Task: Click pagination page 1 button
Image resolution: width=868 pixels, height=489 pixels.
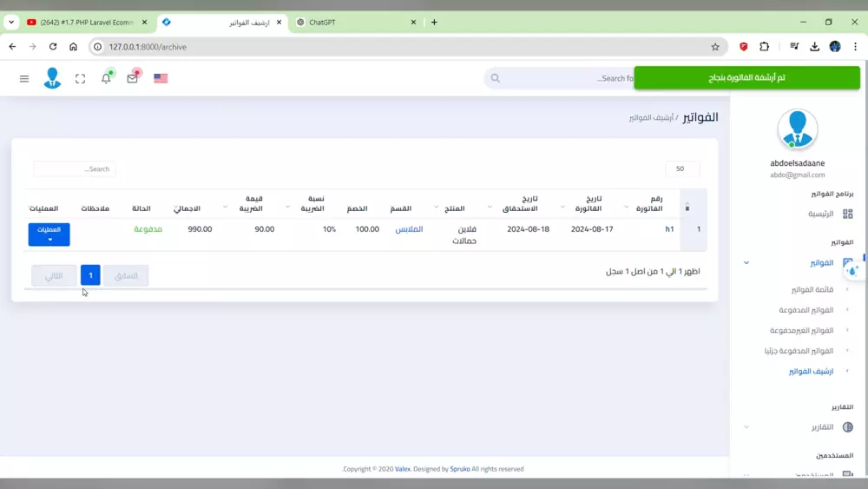Action: (x=90, y=275)
